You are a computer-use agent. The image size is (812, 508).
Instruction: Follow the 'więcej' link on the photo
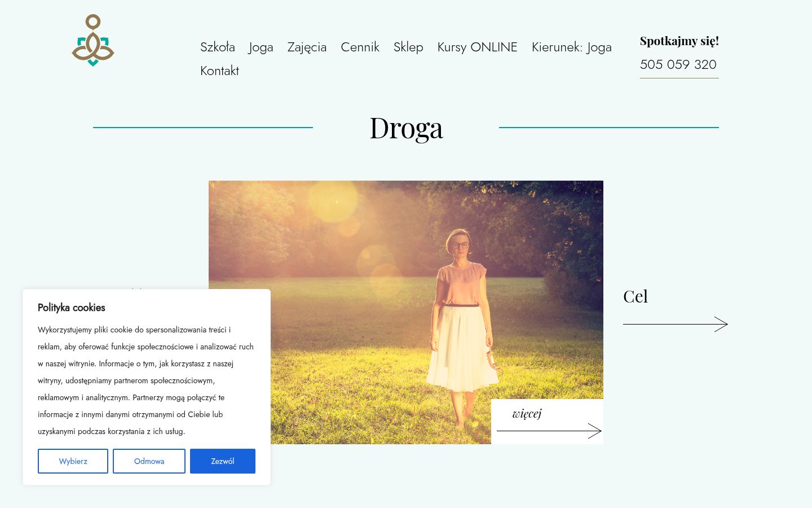pyautogui.click(x=527, y=414)
